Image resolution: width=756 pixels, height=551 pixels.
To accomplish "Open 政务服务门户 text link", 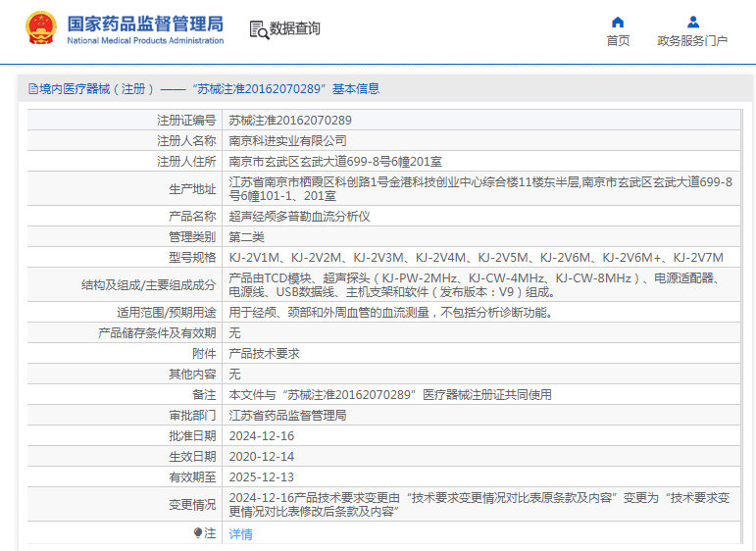I will click(692, 41).
